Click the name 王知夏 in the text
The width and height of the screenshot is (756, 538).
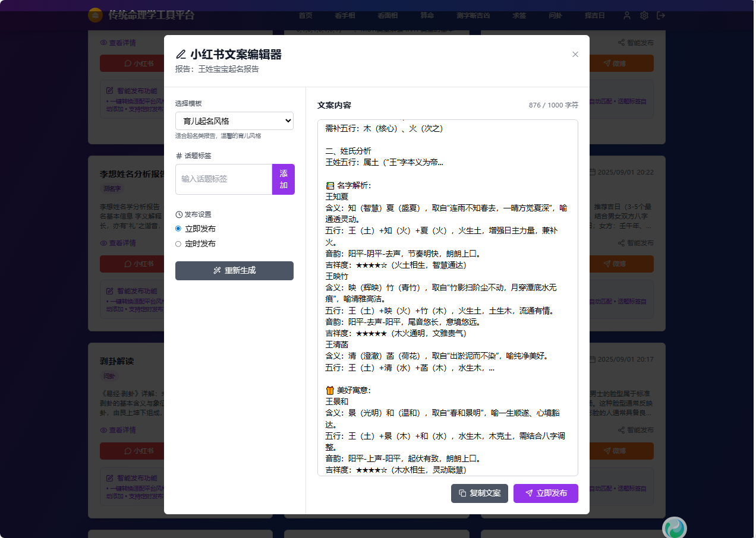click(336, 196)
